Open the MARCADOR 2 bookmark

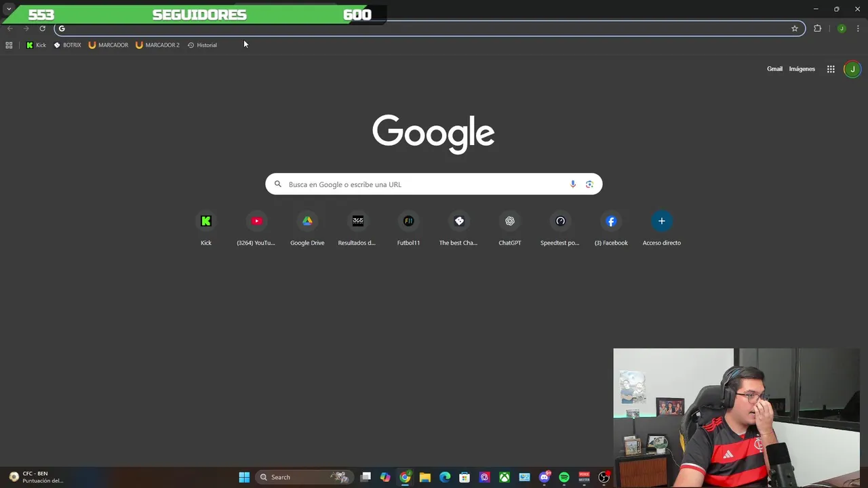pyautogui.click(x=157, y=45)
